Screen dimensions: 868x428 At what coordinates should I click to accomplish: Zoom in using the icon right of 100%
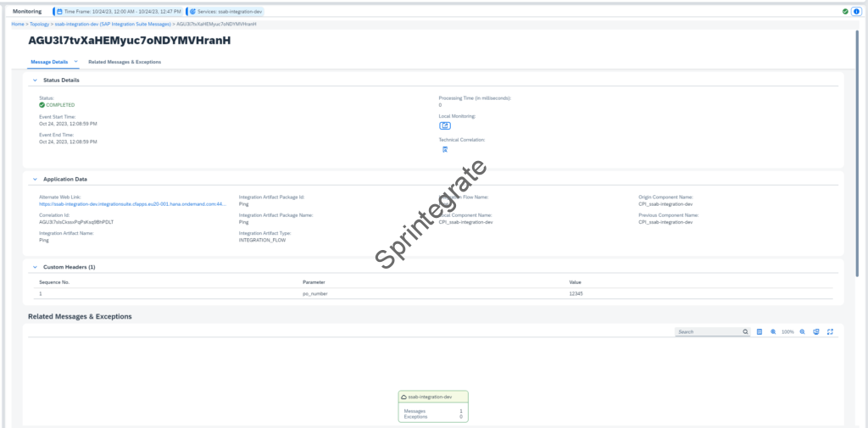pyautogui.click(x=802, y=331)
